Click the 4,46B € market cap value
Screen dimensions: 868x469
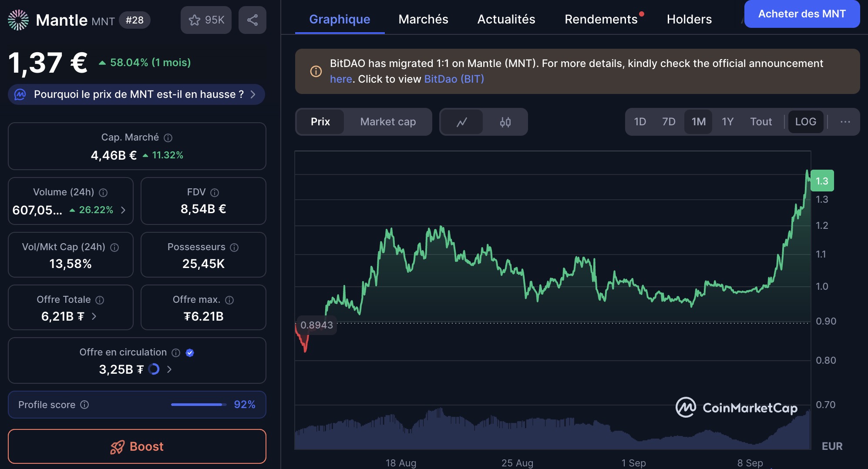click(114, 155)
